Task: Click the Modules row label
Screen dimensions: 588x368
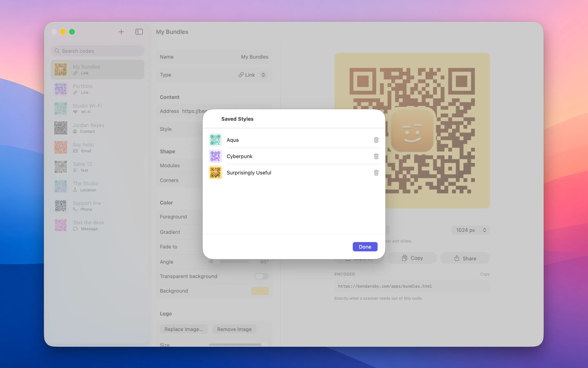Action: 170,166
